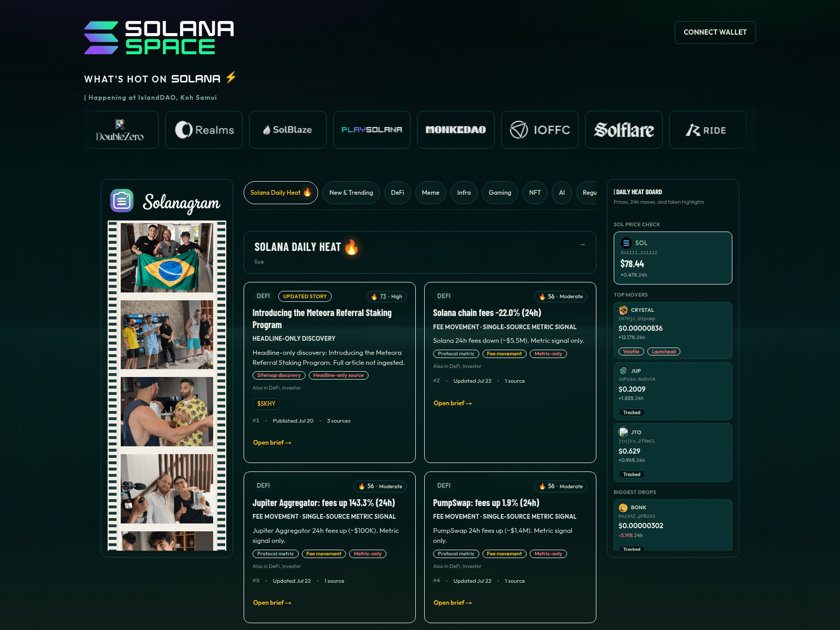Click the UPDATED STORY badge
The width and height of the screenshot is (840, 630).
coord(305,297)
